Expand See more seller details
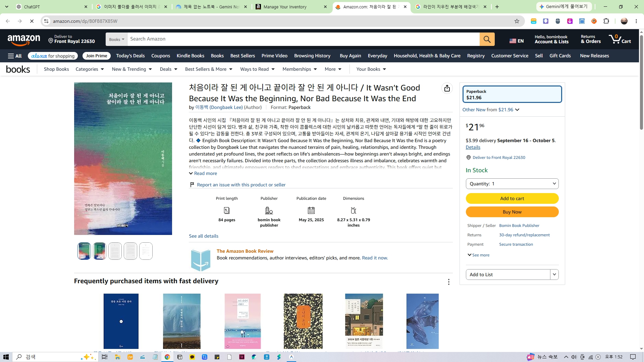 (479, 255)
